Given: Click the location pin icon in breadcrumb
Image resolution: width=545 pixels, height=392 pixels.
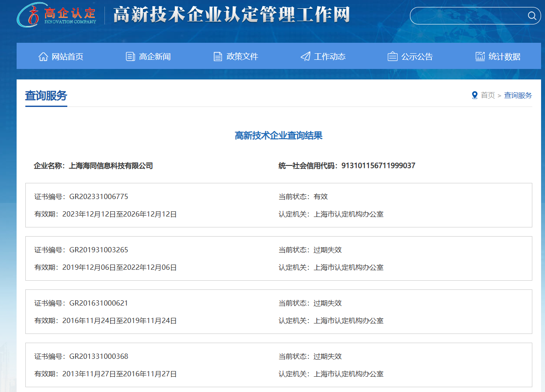Looking at the screenshot, I should coord(475,95).
